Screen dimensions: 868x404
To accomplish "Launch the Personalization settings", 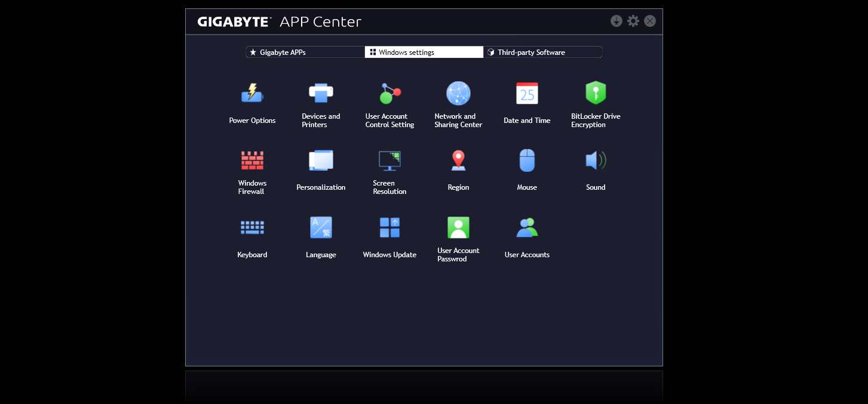I will point(321,161).
